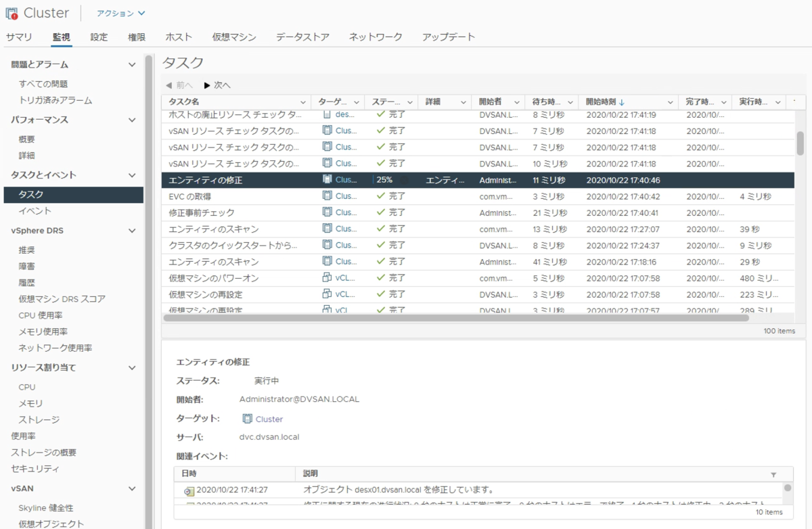Select the 修正事前チェック task row

pos(478,212)
